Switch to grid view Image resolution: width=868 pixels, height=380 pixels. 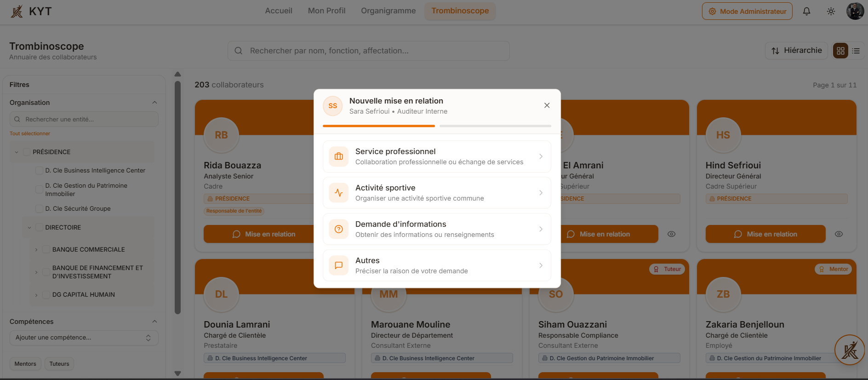840,51
